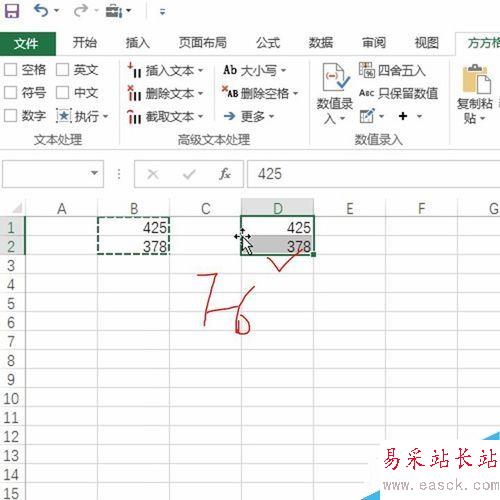The width and height of the screenshot is (500, 500).
Task: Expand the 大小写 dropdown arrow
Action: point(283,70)
